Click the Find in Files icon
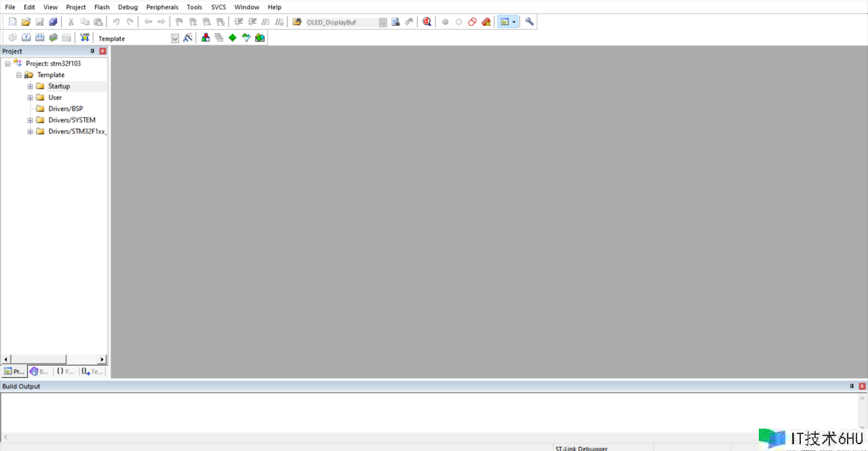Screen dimensions: 868x451 tap(395, 22)
